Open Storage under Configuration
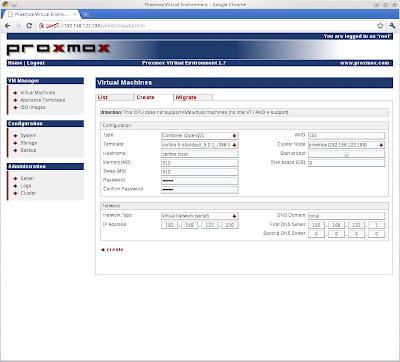400x362 pixels. [x=29, y=143]
